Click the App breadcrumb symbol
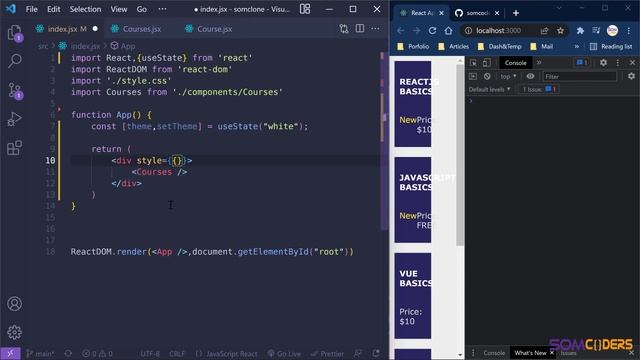This screenshot has height=360, width=640. [123, 46]
